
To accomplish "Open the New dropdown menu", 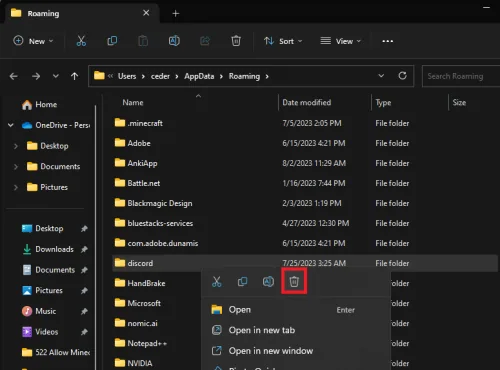I will point(33,41).
